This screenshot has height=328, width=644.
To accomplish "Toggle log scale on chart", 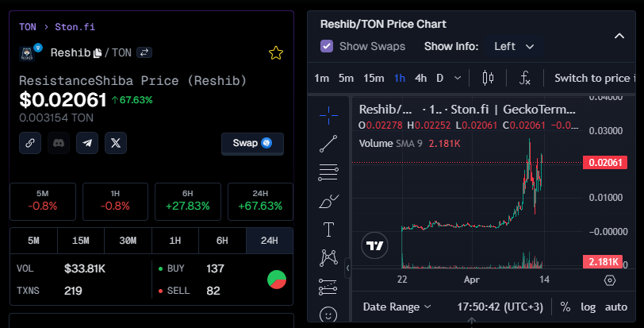I will (x=588, y=307).
